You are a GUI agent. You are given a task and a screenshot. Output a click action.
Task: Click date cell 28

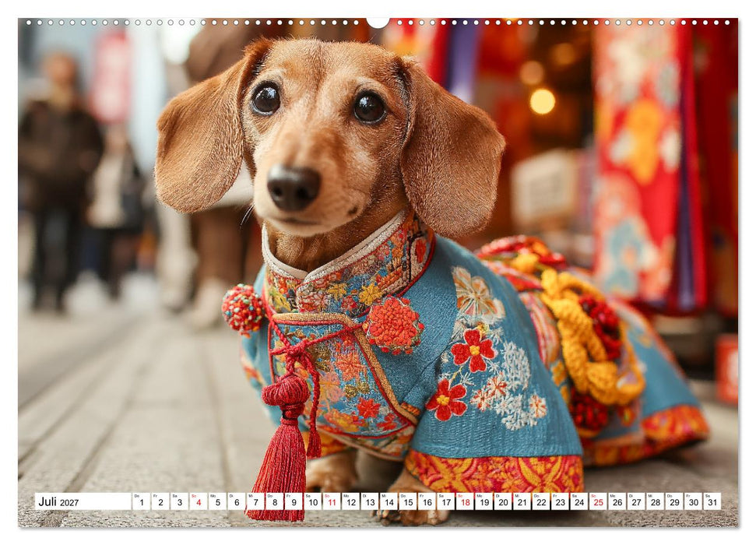pos(656,501)
